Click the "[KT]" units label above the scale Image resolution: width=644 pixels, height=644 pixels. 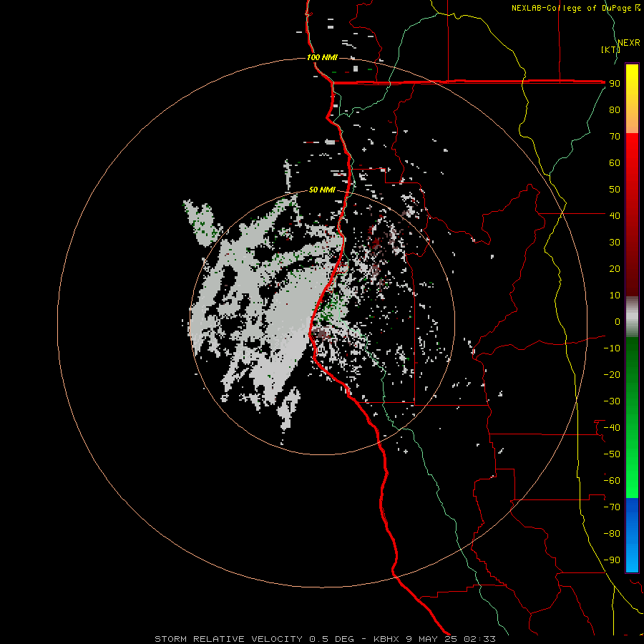click(610, 49)
